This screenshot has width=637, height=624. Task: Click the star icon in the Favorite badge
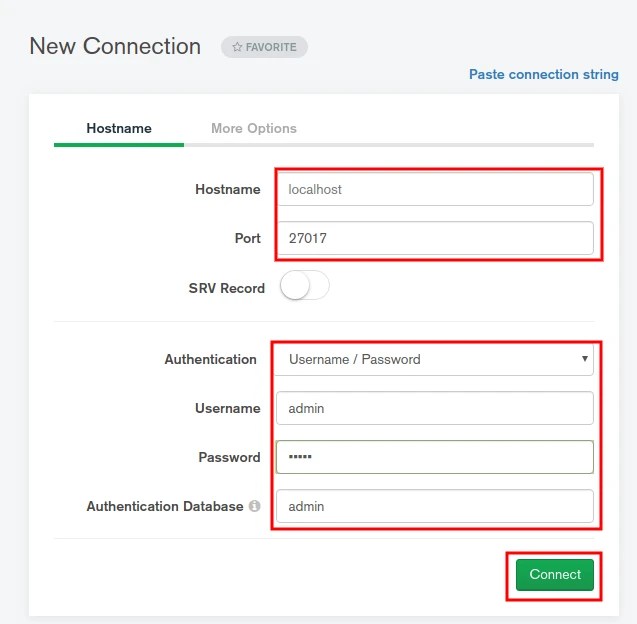(237, 47)
